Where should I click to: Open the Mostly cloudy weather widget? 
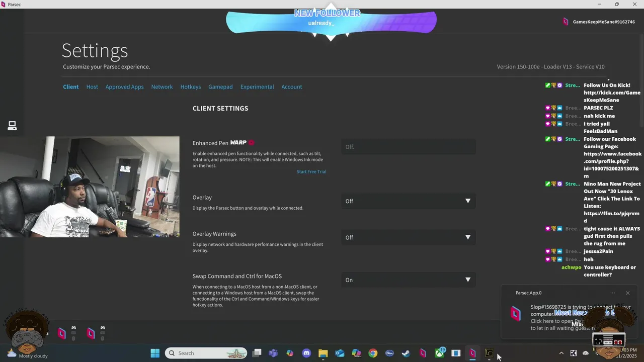click(x=27, y=353)
